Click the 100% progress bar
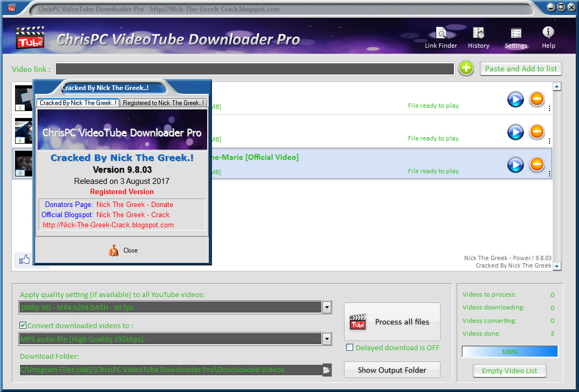This screenshot has width=579, height=392. (x=510, y=352)
